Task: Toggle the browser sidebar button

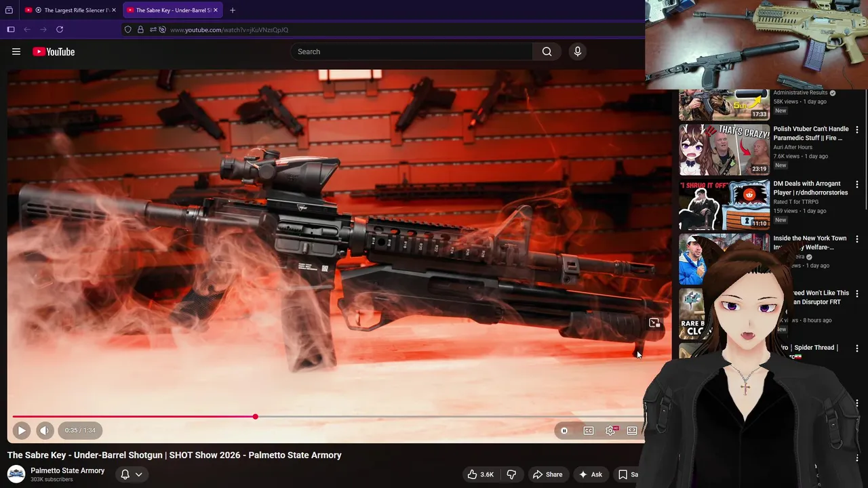Action: click(x=11, y=29)
